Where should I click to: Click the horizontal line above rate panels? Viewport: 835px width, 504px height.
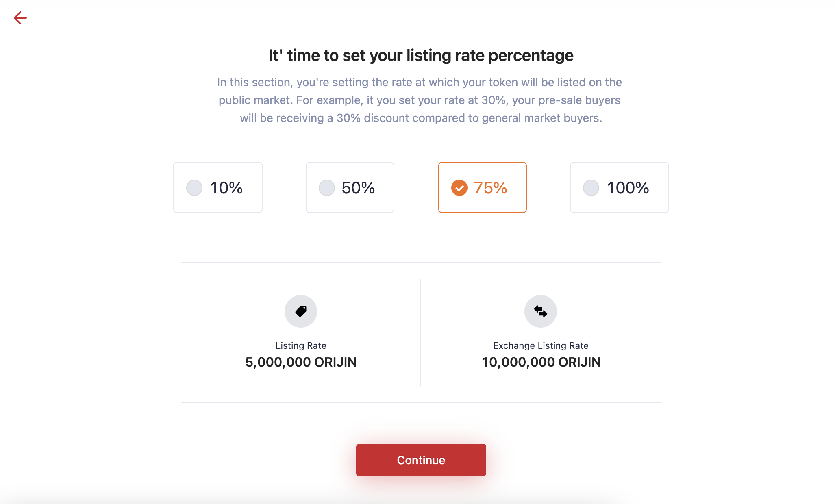coord(421,262)
